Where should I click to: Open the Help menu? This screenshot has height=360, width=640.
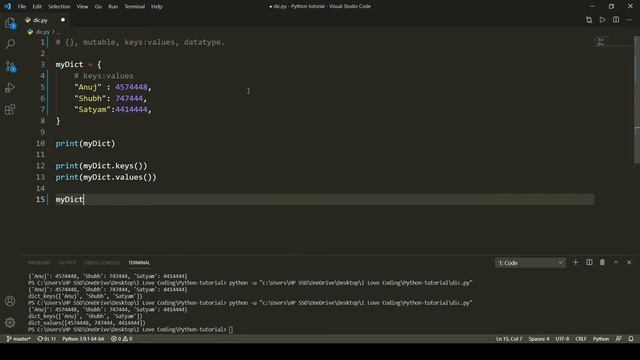[x=157, y=7]
